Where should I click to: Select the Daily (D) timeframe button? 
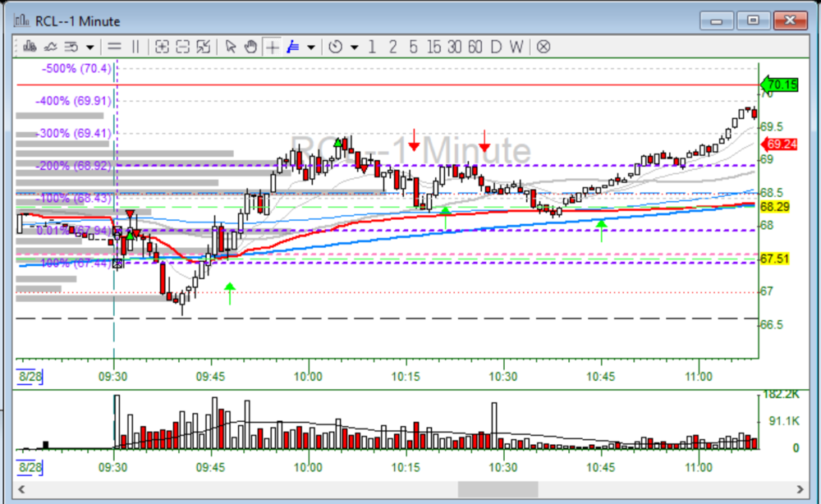pos(495,47)
